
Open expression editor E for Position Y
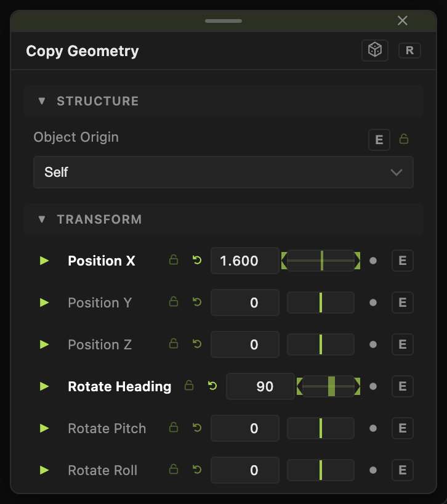pyautogui.click(x=403, y=303)
